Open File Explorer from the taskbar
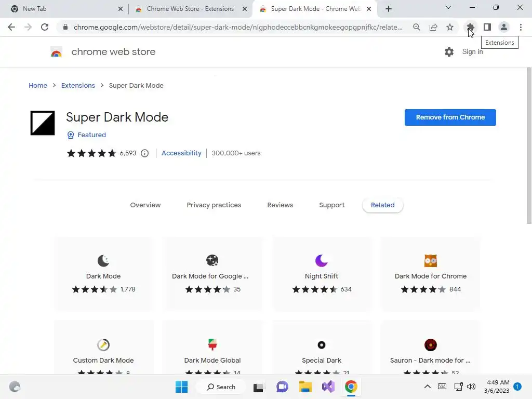This screenshot has width=532, height=399. (305, 387)
